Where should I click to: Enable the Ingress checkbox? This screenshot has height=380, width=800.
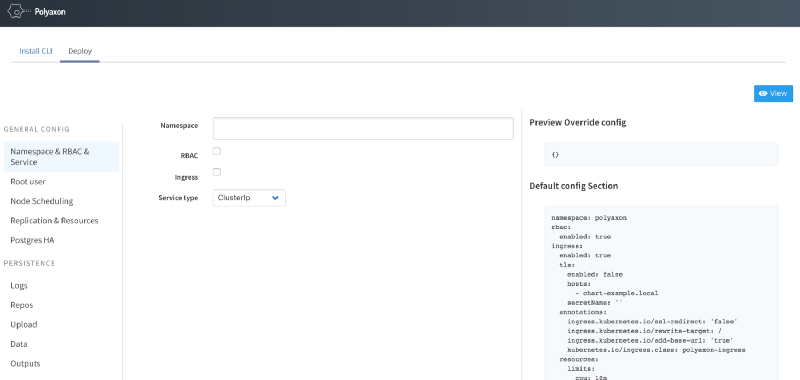217,172
